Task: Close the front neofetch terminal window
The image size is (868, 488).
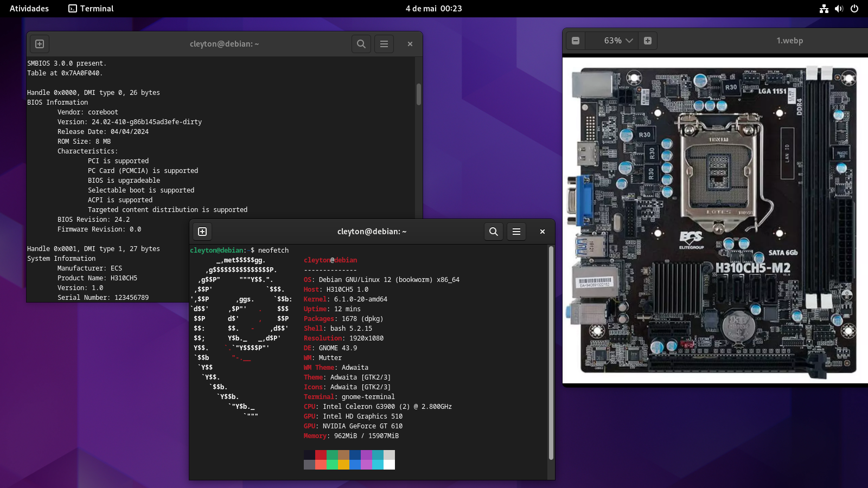Action: [542, 232]
